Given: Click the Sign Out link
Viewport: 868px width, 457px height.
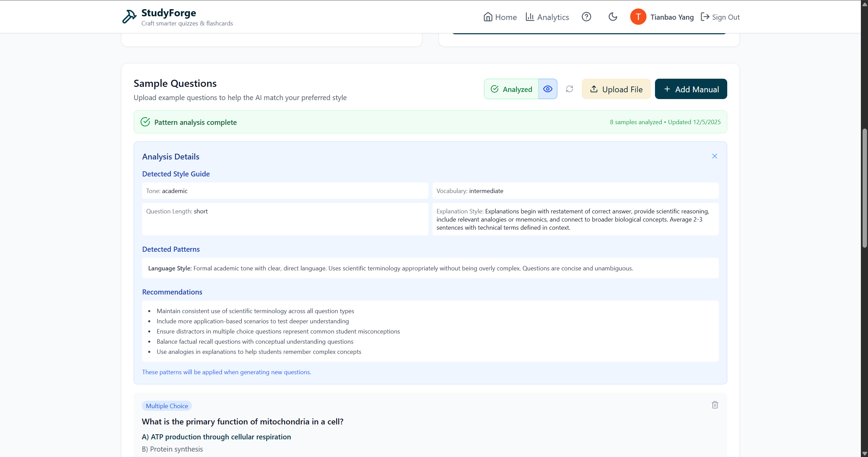Looking at the screenshot, I should tap(720, 17).
